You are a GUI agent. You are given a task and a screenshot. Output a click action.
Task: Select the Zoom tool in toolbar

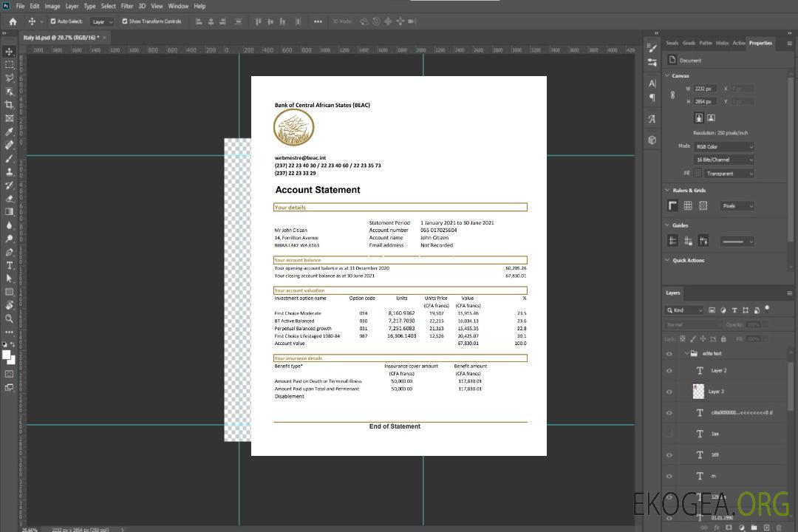(10, 318)
